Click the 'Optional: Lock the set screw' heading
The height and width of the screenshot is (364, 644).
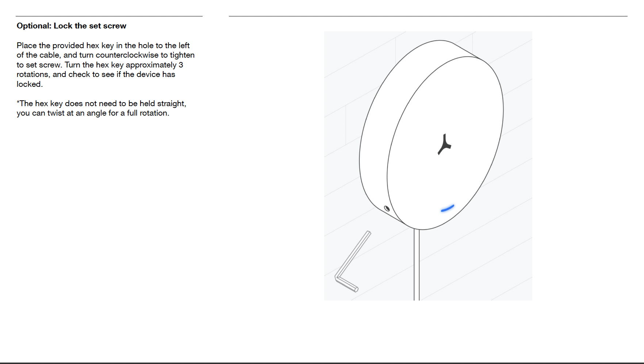pos(72,26)
